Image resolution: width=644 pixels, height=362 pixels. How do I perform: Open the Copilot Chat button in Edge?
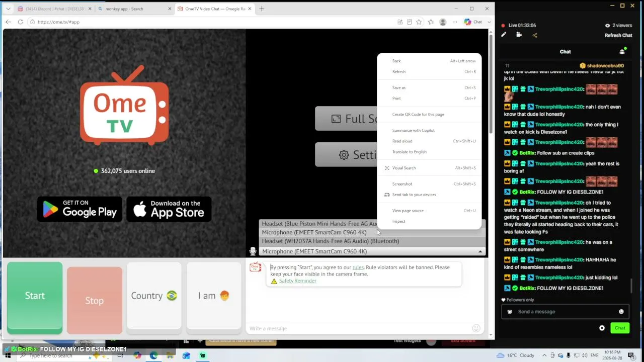click(473, 22)
